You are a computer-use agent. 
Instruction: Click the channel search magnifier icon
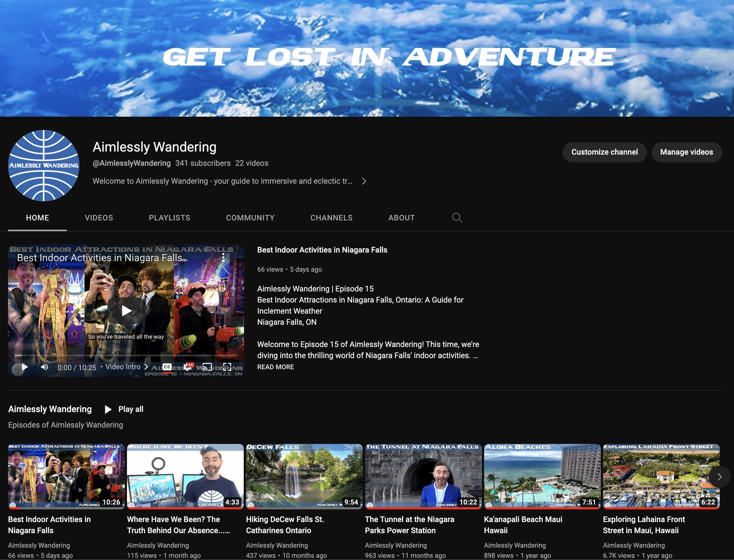(457, 218)
